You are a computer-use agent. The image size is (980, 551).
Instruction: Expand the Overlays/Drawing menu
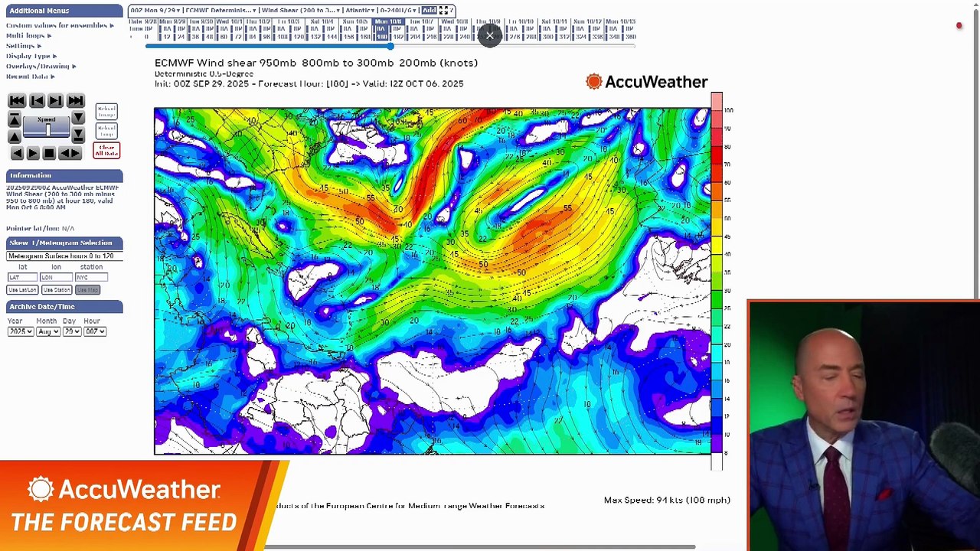point(41,66)
